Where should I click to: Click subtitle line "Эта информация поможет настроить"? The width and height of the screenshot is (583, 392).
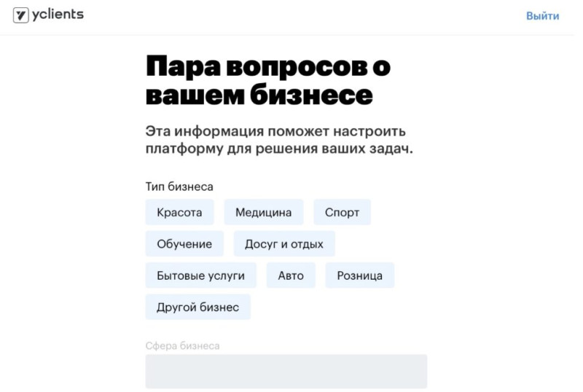pyautogui.click(x=275, y=132)
